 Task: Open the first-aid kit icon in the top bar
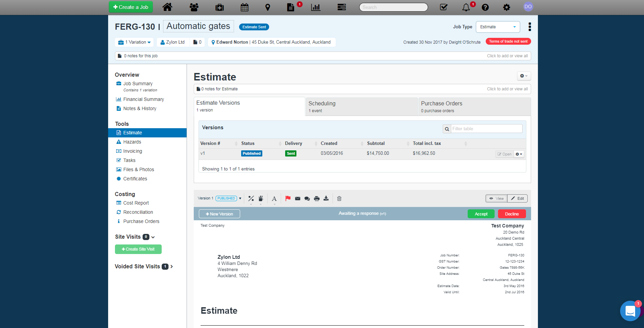pos(220,7)
